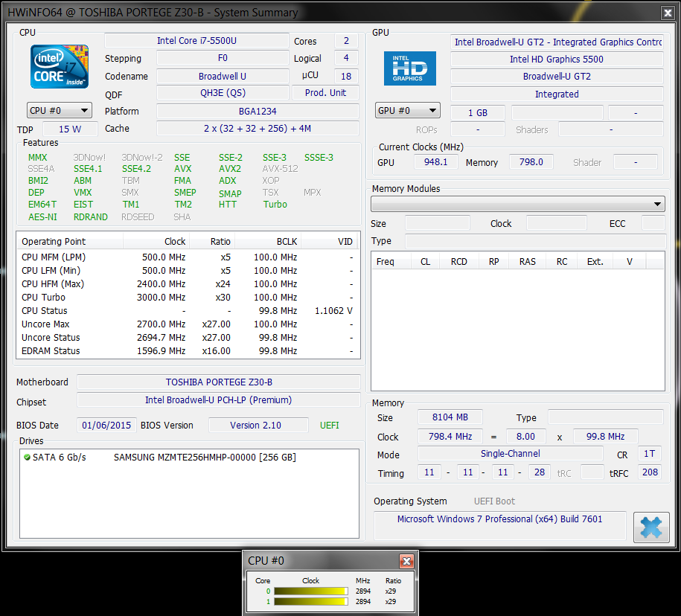Click the GPU clock 948.1 field
The width and height of the screenshot is (681, 616).
pos(435,162)
